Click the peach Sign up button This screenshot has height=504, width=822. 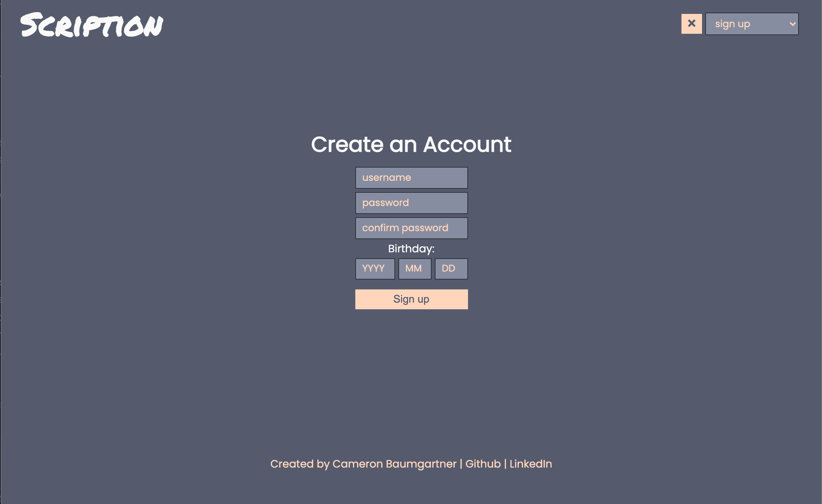(x=411, y=299)
